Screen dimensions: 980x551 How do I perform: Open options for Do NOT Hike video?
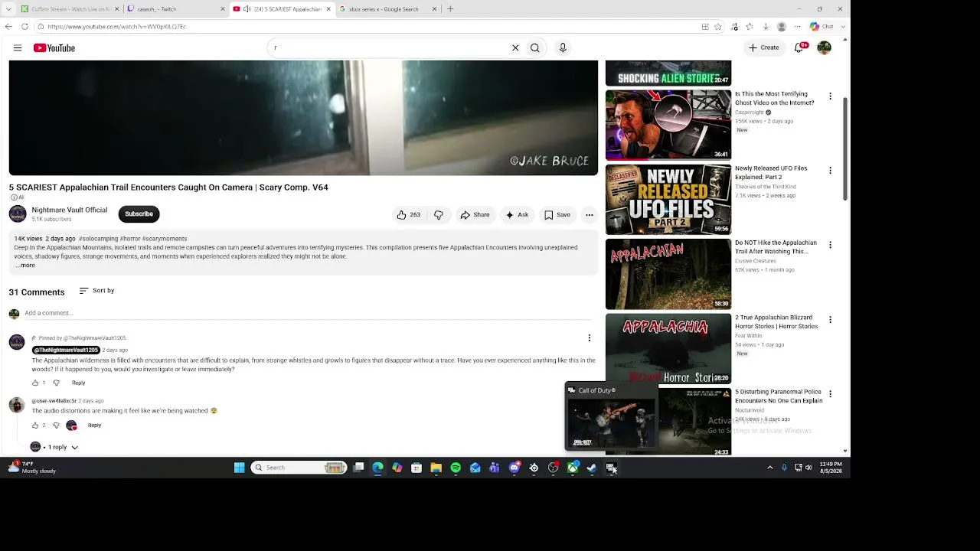(x=830, y=245)
